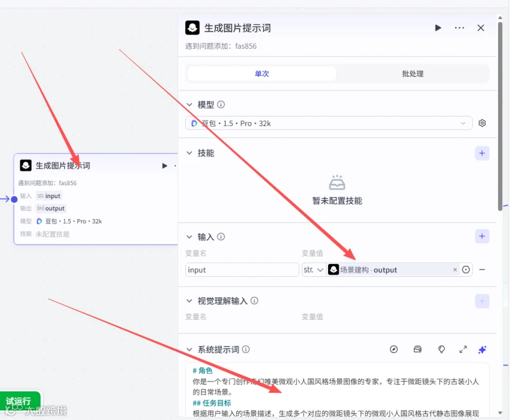Select the 单次 tab
This screenshot has width=510, height=420.
(x=262, y=74)
